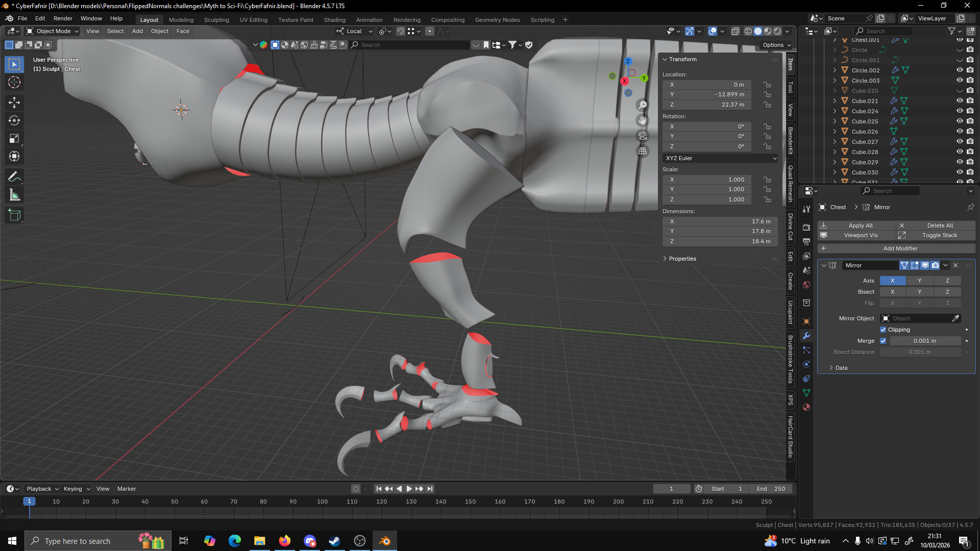
Task: Select the Move tool in toolbar
Action: pos(14,103)
